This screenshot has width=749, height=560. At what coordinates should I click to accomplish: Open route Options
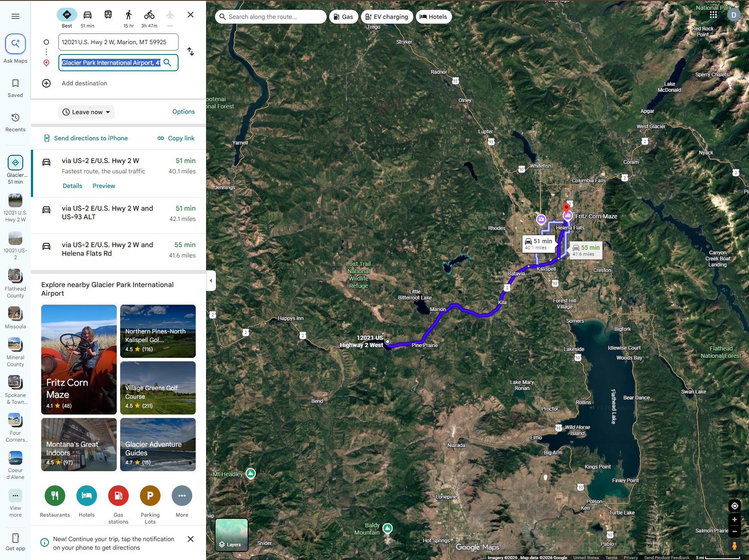[x=184, y=112]
